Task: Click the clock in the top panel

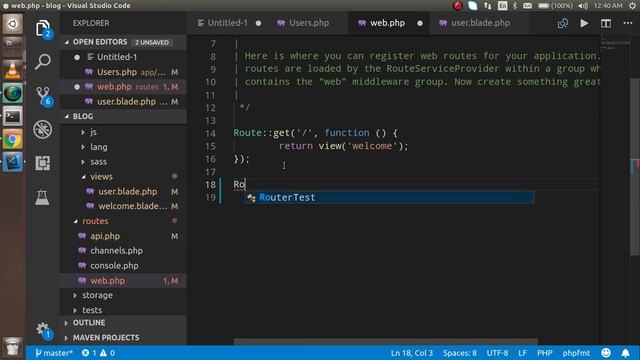Action: (x=608, y=6)
